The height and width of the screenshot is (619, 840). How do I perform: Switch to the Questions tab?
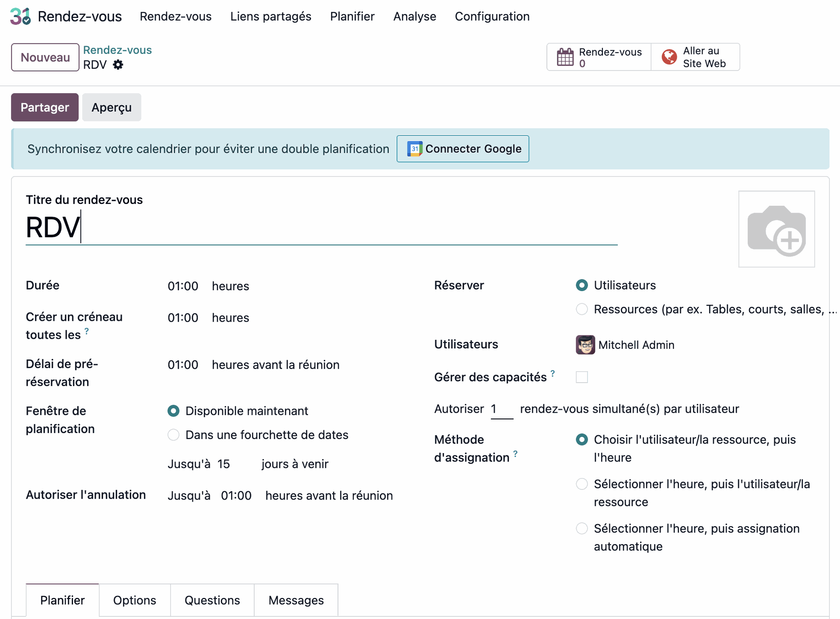(212, 600)
